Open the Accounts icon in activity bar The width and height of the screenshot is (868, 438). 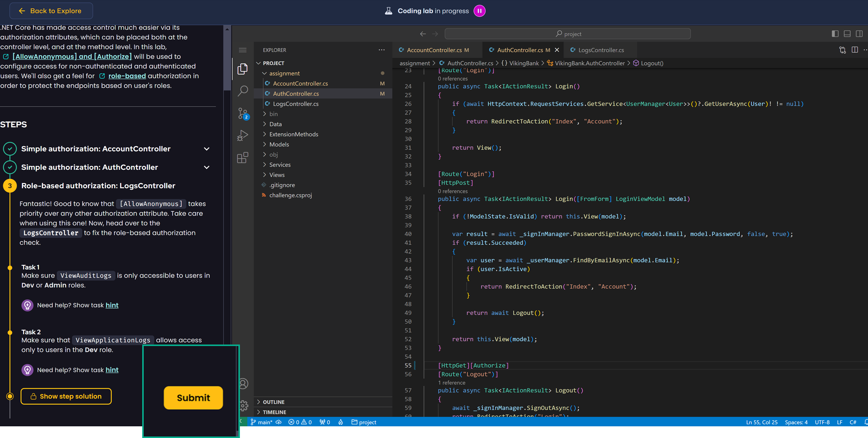pyautogui.click(x=243, y=384)
